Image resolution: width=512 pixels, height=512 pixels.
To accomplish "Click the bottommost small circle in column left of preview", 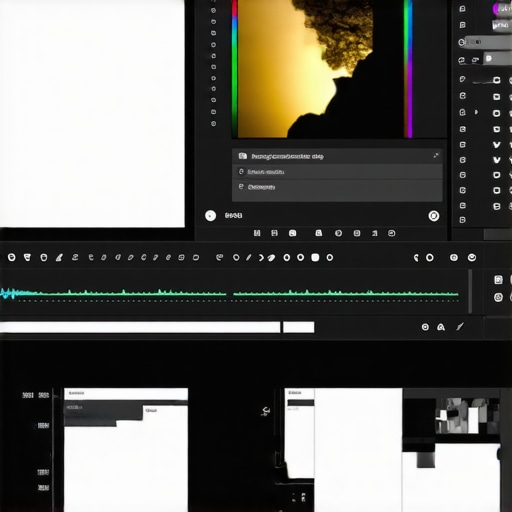I will pyautogui.click(x=213, y=124).
